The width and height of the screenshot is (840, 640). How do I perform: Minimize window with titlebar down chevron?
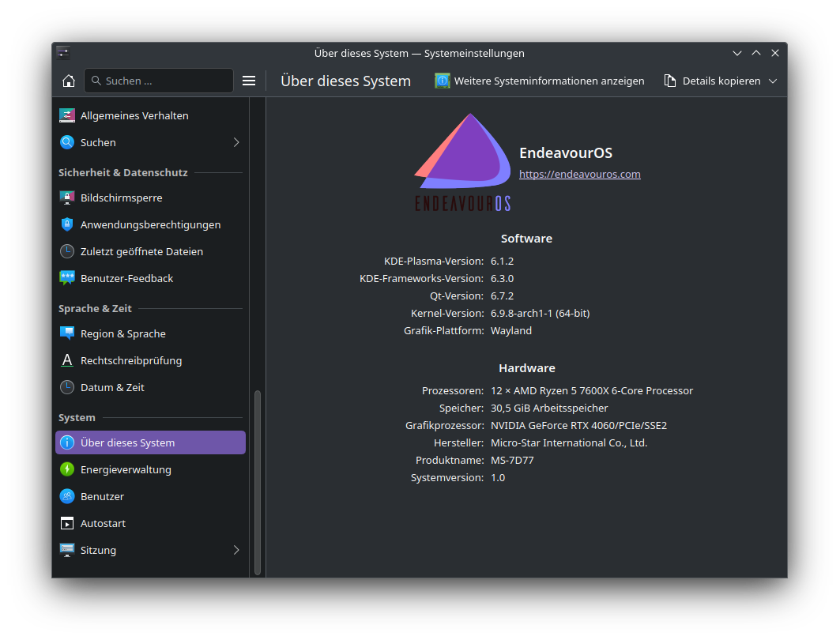pos(737,53)
